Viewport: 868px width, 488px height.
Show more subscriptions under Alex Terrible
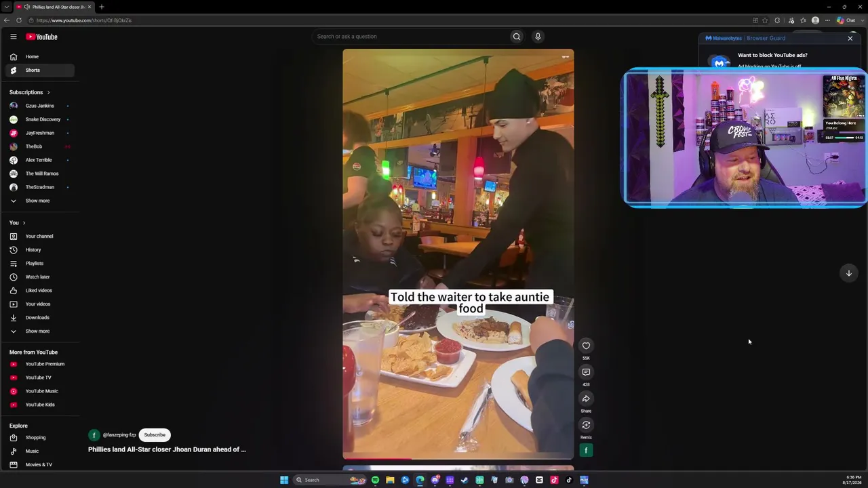(x=37, y=201)
